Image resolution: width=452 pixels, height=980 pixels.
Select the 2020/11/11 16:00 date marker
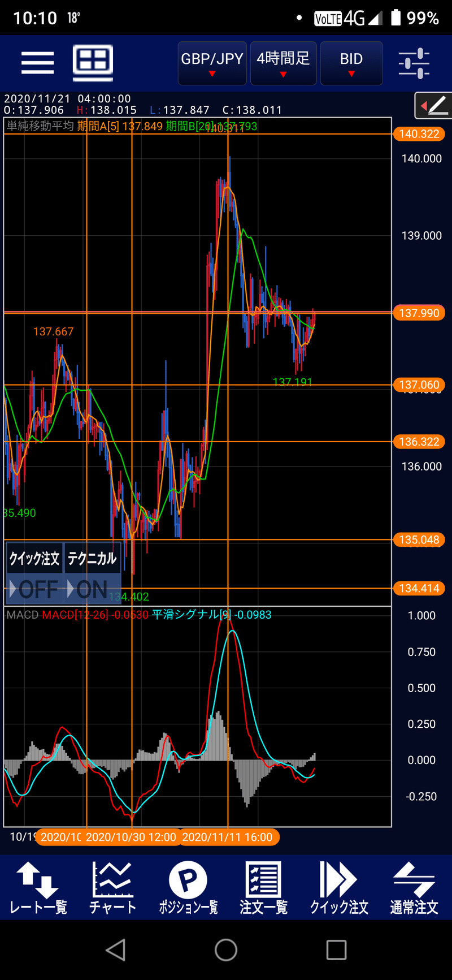(x=228, y=837)
